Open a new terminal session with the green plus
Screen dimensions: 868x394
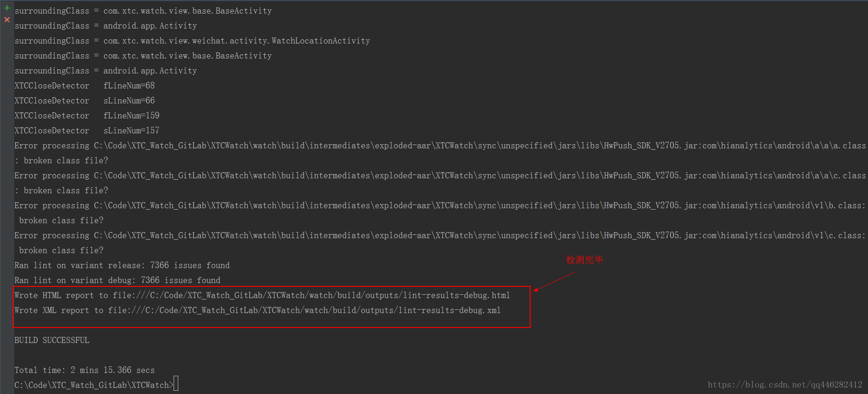coord(7,8)
